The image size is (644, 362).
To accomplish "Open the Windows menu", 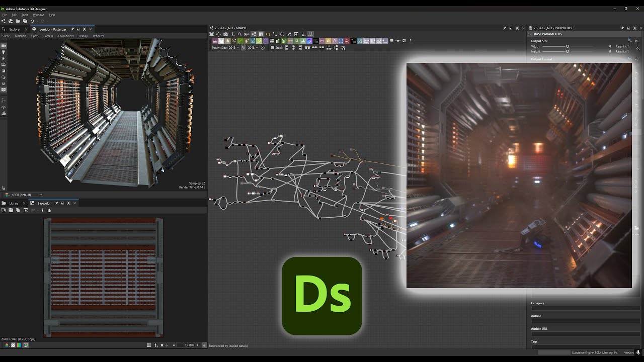I will click(x=39, y=15).
